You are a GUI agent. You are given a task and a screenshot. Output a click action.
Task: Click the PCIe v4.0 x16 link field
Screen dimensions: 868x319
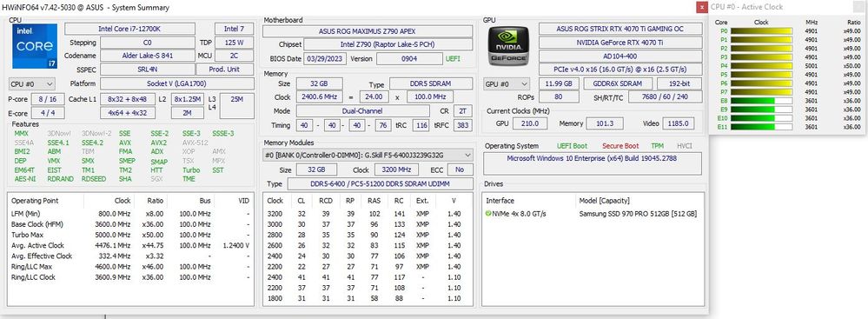(620, 70)
